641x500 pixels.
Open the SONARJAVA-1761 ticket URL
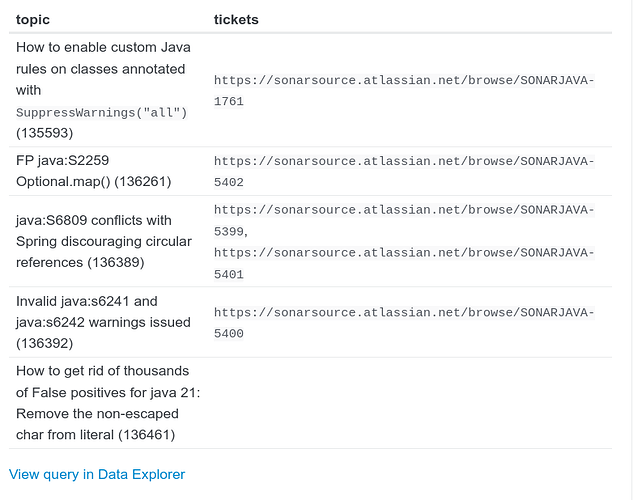(x=404, y=90)
